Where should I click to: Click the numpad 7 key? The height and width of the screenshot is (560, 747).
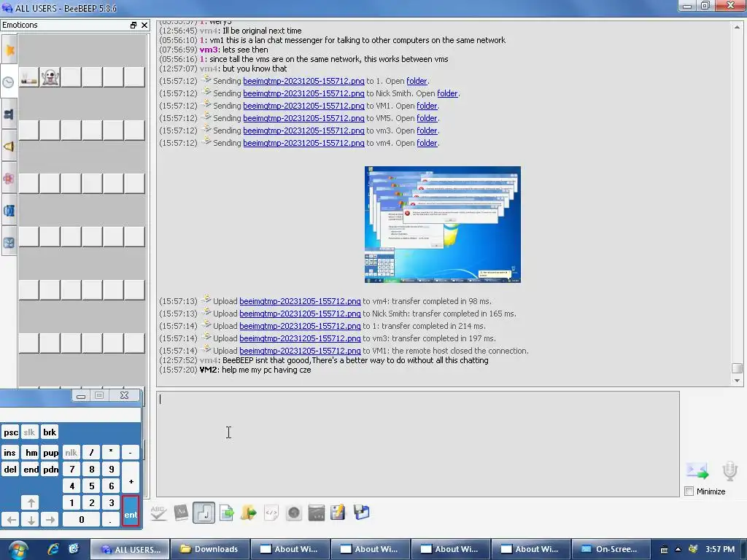click(x=72, y=469)
